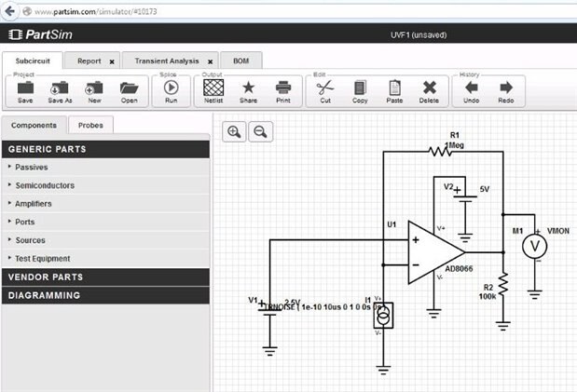Click the Share star icon
Screen dimensions: 577x392
[249, 88]
